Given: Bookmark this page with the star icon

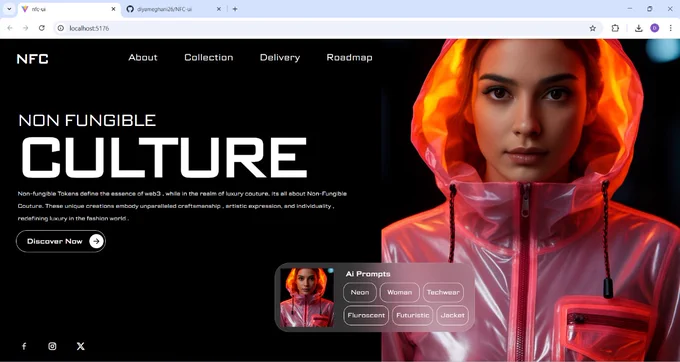Looking at the screenshot, I should 592,28.
